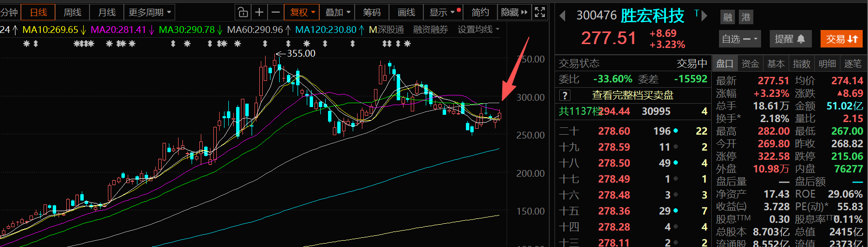Toggle fullscreen chart icon
This screenshot has height=247, width=868.
(x=539, y=12)
